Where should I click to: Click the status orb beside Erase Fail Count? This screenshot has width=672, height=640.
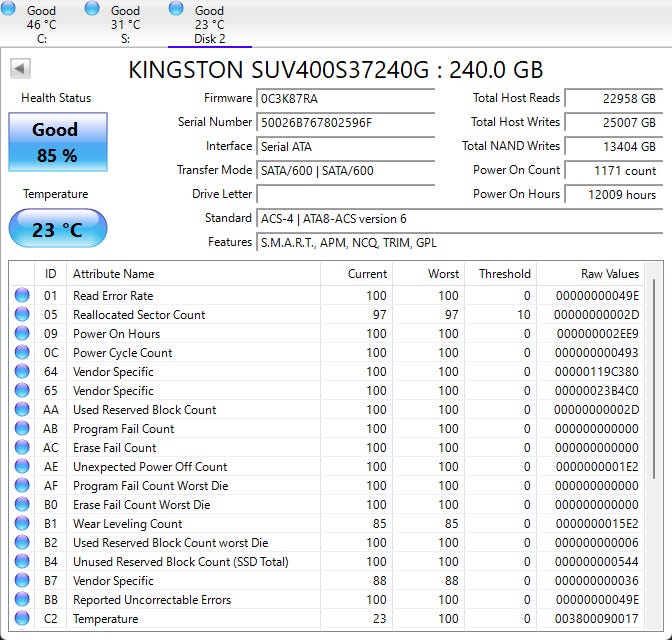pyautogui.click(x=22, y=448)
